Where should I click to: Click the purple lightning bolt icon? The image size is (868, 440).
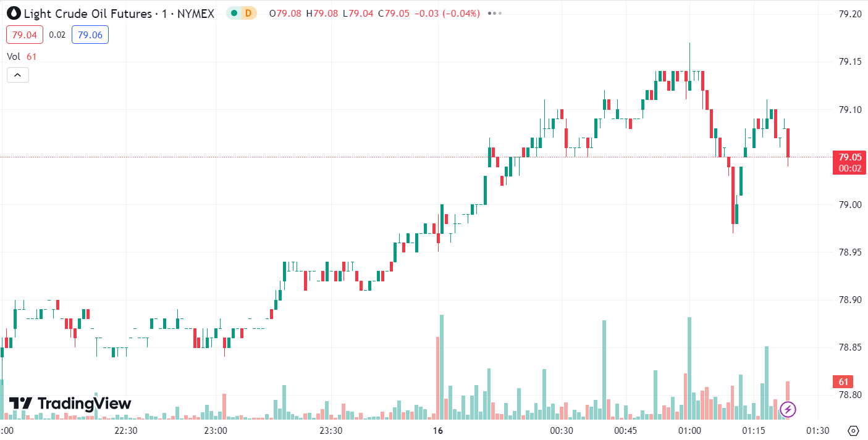(x=788, y=409)
